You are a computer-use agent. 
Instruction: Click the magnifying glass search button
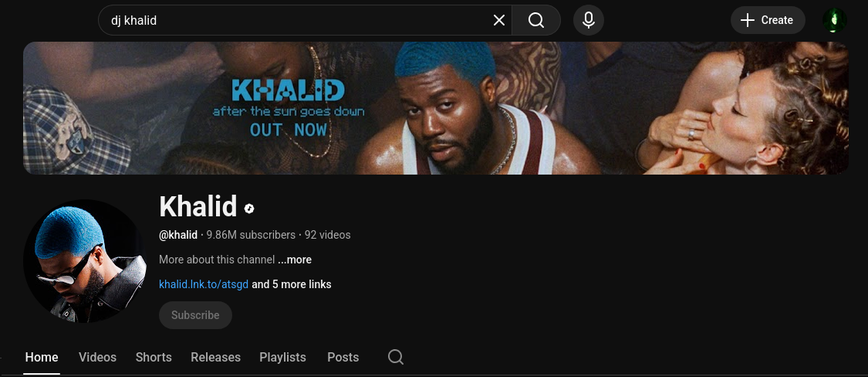pos(536,21)
